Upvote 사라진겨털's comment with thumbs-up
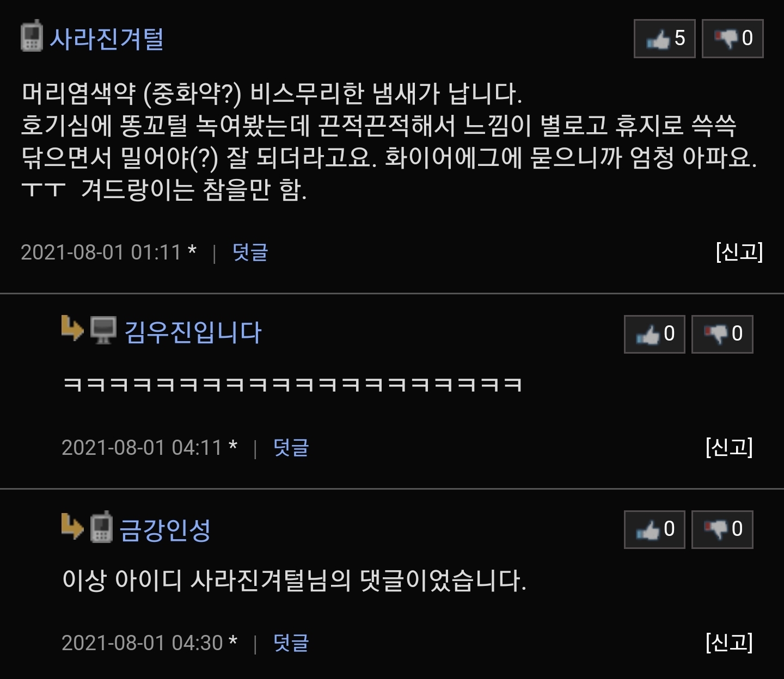Image resolution: width=784 pixels, height=679 pixels. pyautogui.click(x=664, y=39)
